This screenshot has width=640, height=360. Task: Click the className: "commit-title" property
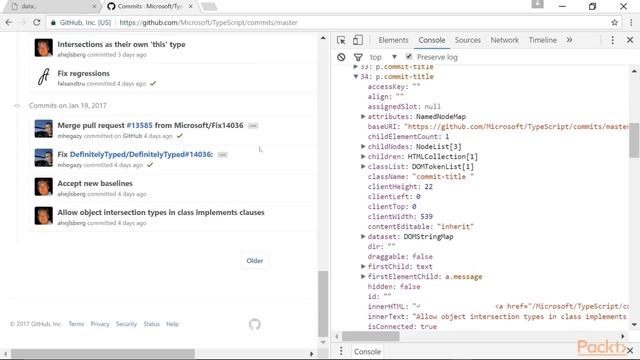pyautogui.click(x=421, y=177)
